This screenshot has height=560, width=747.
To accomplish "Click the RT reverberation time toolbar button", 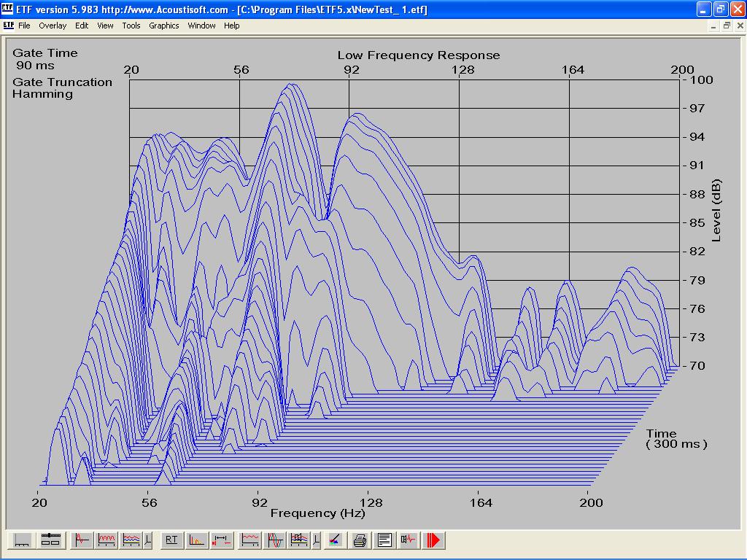I will 171,540.
